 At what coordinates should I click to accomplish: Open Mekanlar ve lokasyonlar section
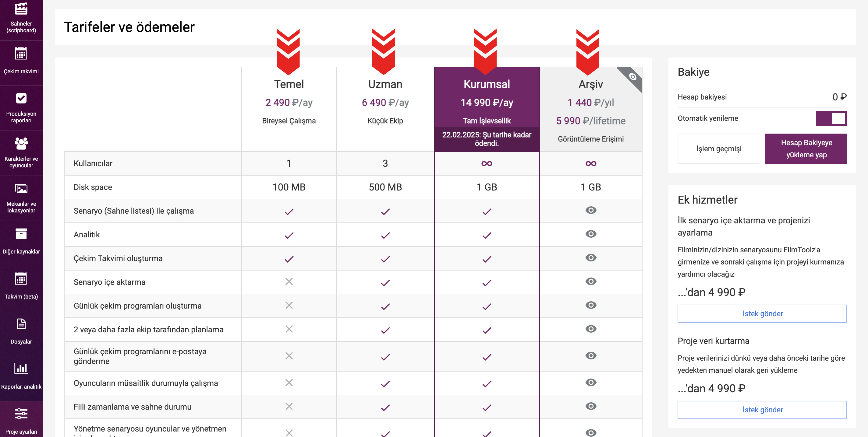pos(21,199)
